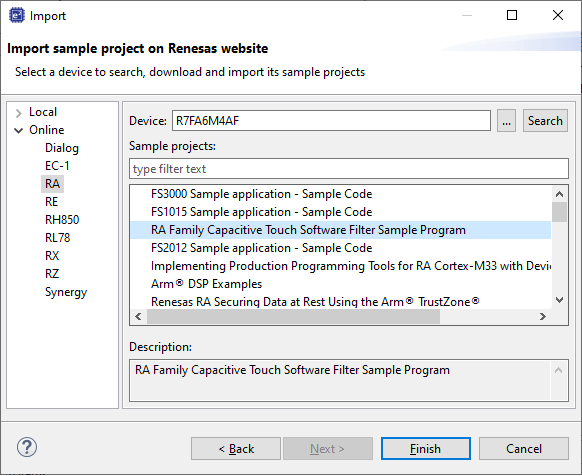
Task: Click the Back button
Action: [x=236, y=449]
